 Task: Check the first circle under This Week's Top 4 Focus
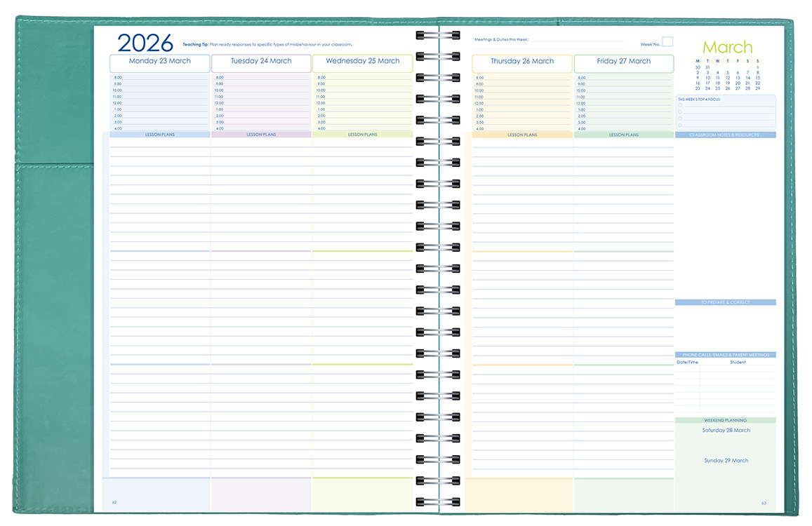coord(680,105)
